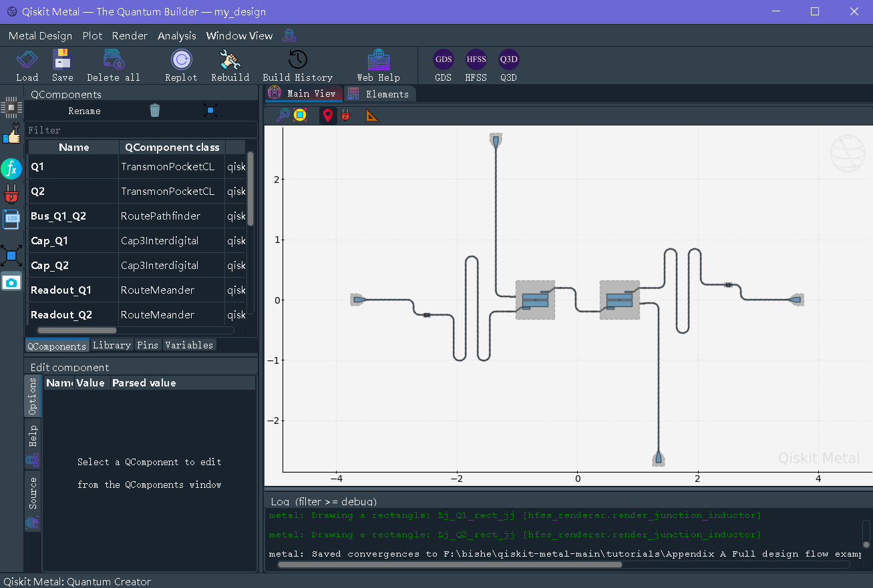Open the Window View menu
Viewport: 873px width, 588px height.
pos(239,36)
